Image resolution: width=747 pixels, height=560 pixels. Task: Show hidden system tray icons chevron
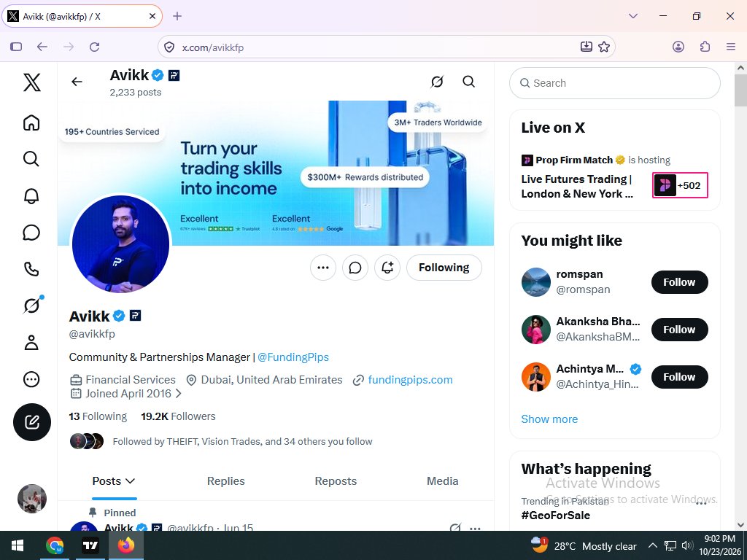point(653,545)
